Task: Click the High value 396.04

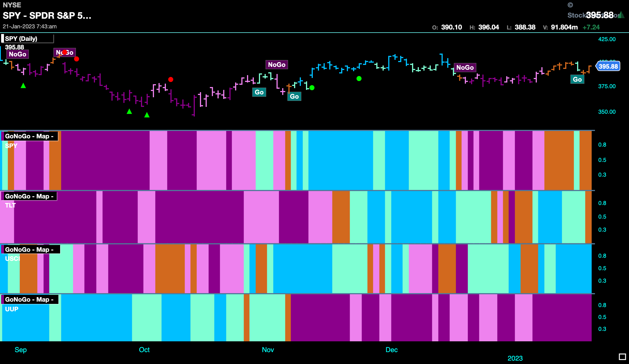Action: 489,27
